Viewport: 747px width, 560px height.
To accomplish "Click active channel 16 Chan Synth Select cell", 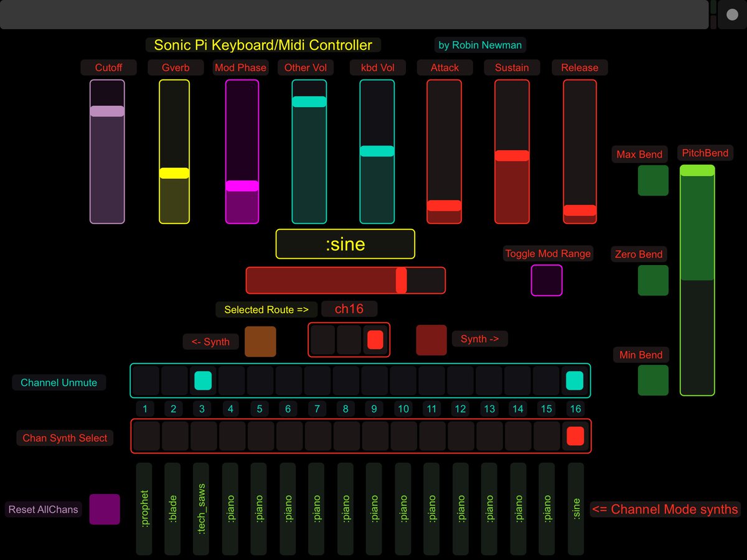I will [x=575, y=436].
